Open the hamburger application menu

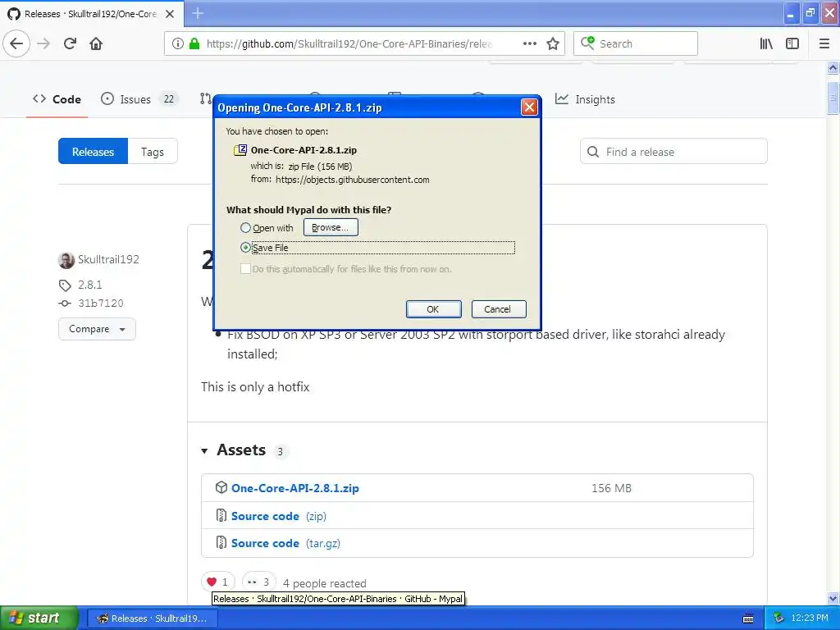pos(824,43)
